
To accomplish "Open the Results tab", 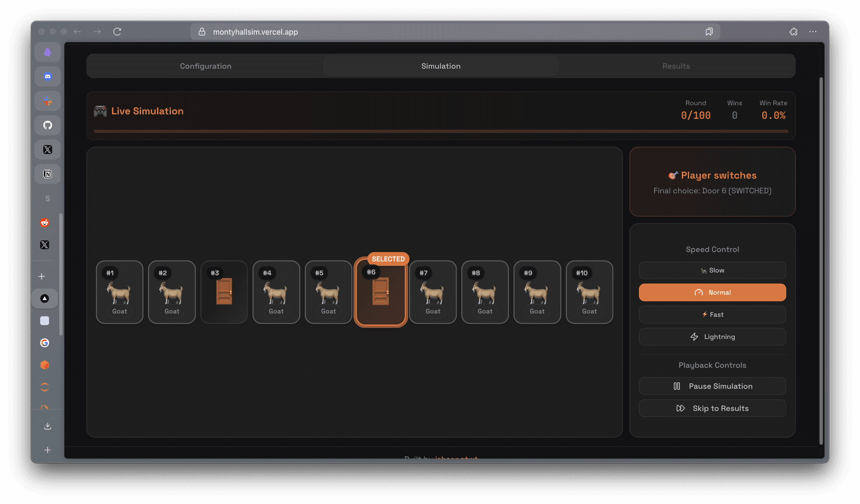I will tap(676, 66).
